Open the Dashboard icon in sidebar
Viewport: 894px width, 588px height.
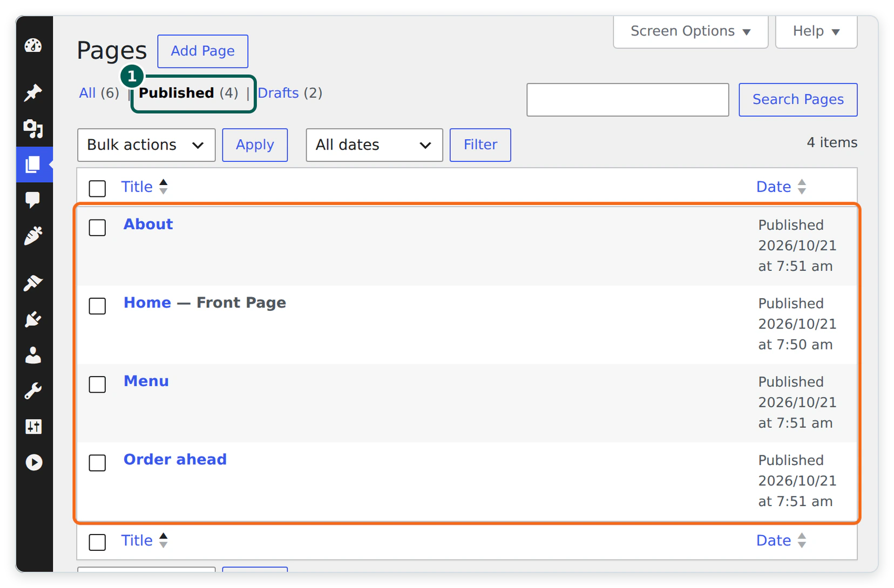coord(33,46)
